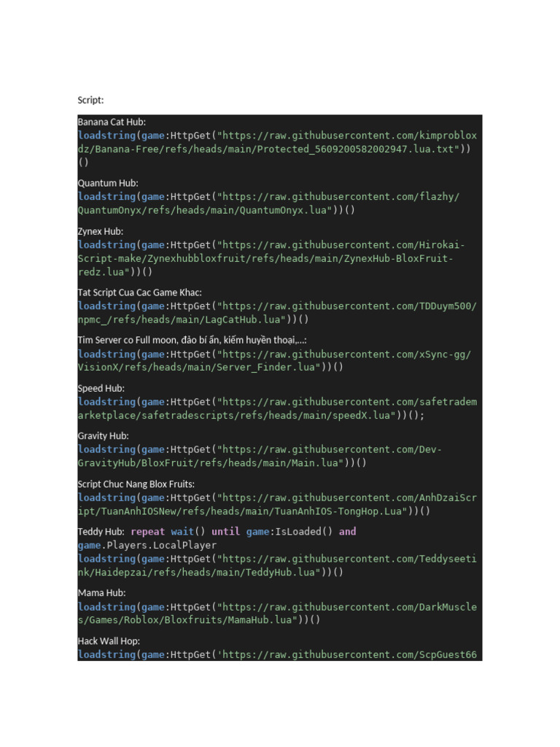Click the "Zynex Hub:" label

(x=101, y=231)
